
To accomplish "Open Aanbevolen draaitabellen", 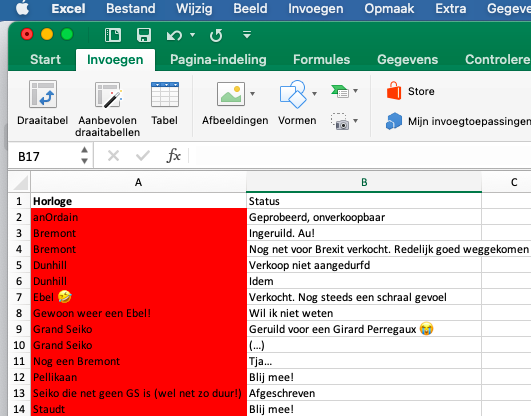I will (108, 109).
